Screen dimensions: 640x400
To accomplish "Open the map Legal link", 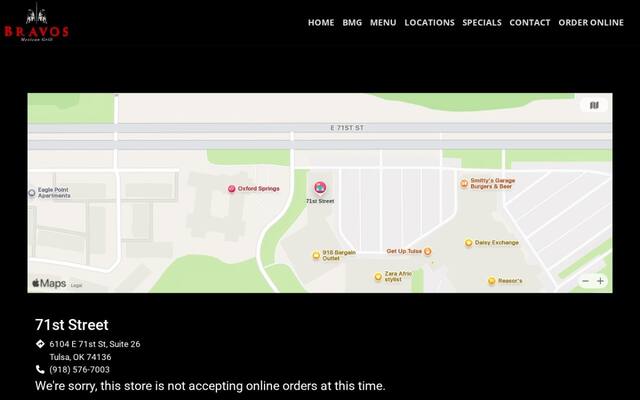I will 76,285.
